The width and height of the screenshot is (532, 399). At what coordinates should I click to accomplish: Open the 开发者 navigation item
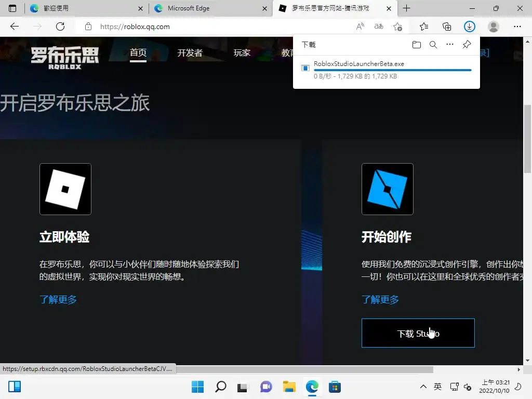[x=190, y=53]
